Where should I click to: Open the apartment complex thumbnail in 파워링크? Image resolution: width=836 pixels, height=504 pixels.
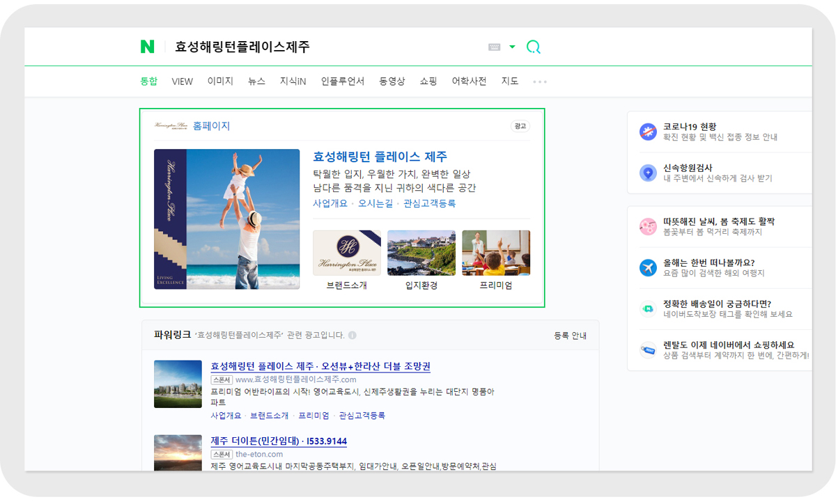[178, 384]
